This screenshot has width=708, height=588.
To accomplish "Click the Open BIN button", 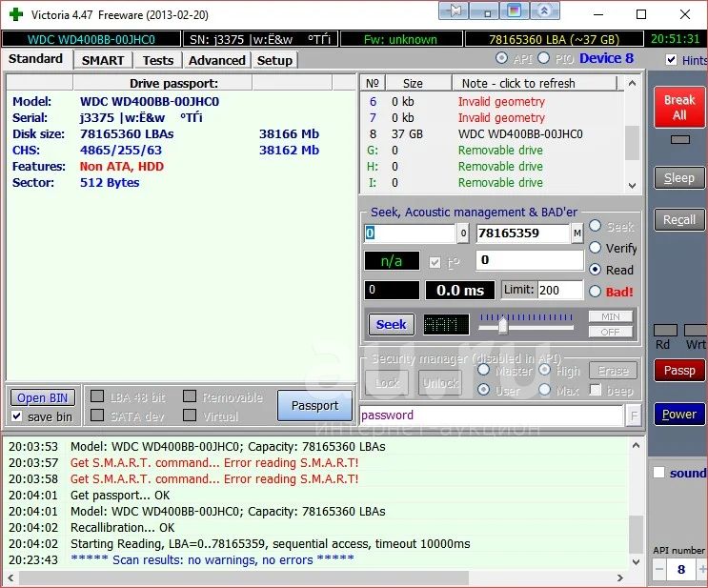I will (x=43, y=397).
